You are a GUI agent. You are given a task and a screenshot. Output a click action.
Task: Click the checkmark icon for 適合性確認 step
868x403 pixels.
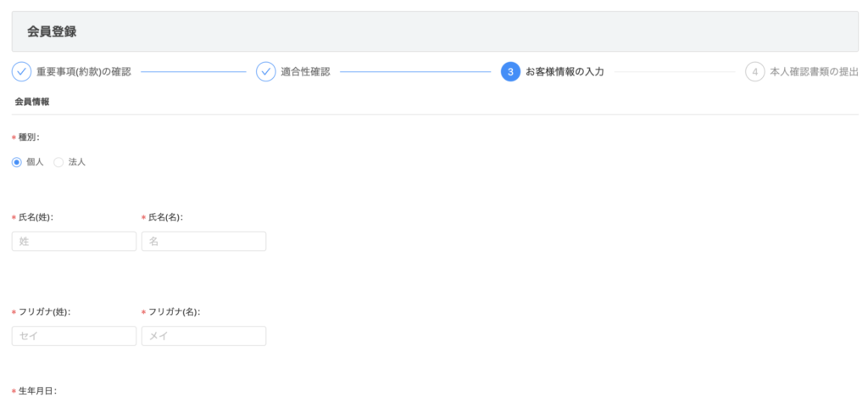(266, 72)
